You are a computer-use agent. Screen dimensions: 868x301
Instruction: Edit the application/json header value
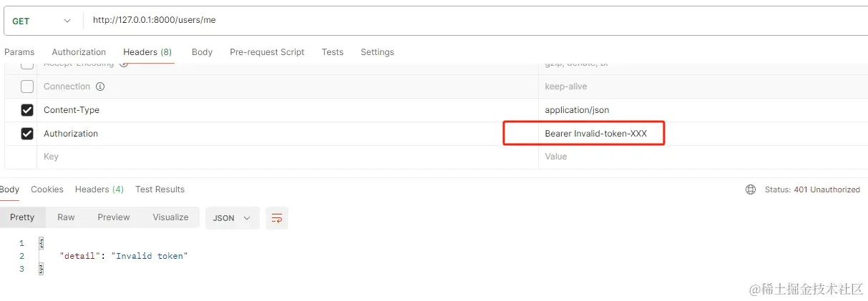[703, 110]
